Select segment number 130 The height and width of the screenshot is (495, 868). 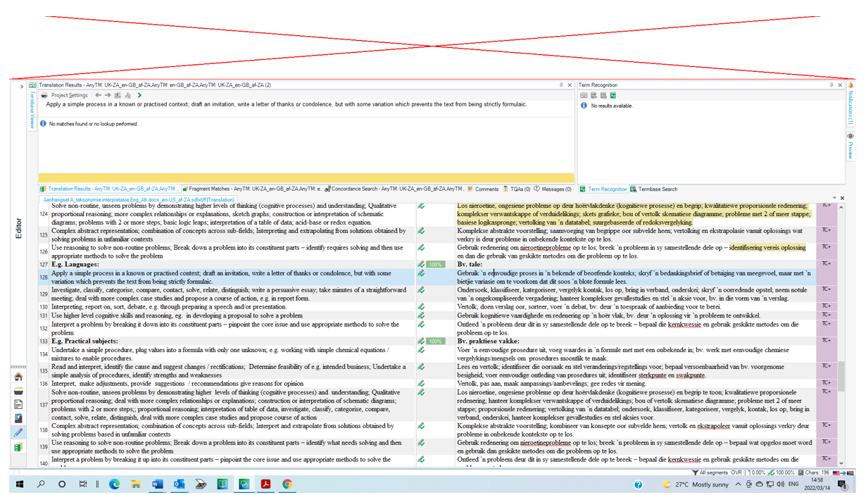point(44,307)
